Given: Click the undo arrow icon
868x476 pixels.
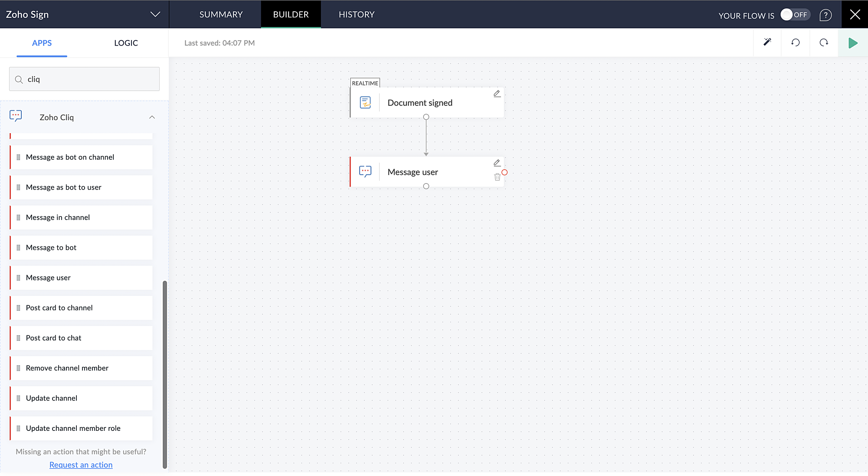Looking at the screenshot, I should tap(796, 43).
